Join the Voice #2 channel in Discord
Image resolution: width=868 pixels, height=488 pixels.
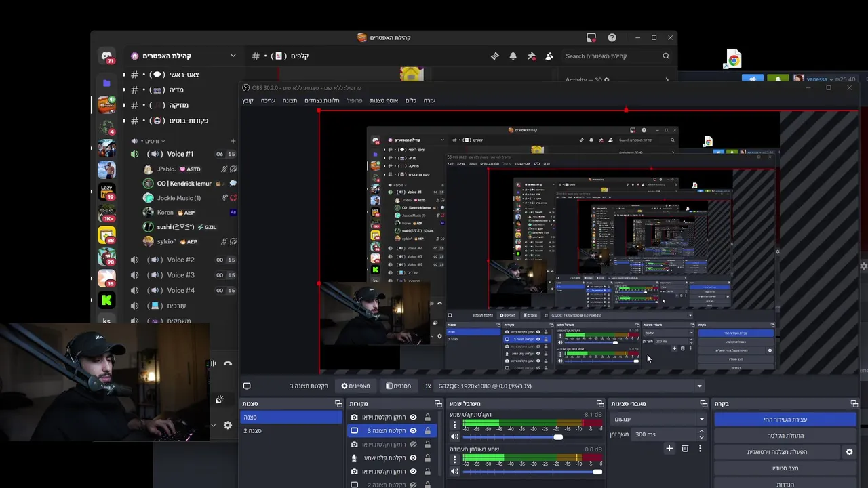point(180,260)
